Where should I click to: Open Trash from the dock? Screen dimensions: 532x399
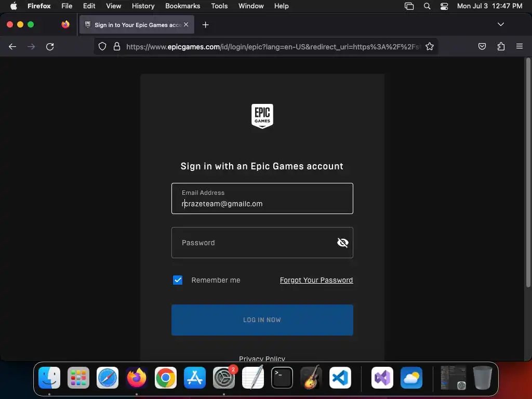click(x=483, y=377)
